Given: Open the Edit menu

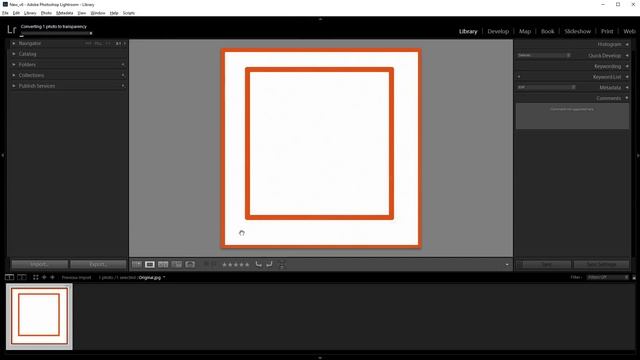Looking at the screenshot, I should [16, 13].
